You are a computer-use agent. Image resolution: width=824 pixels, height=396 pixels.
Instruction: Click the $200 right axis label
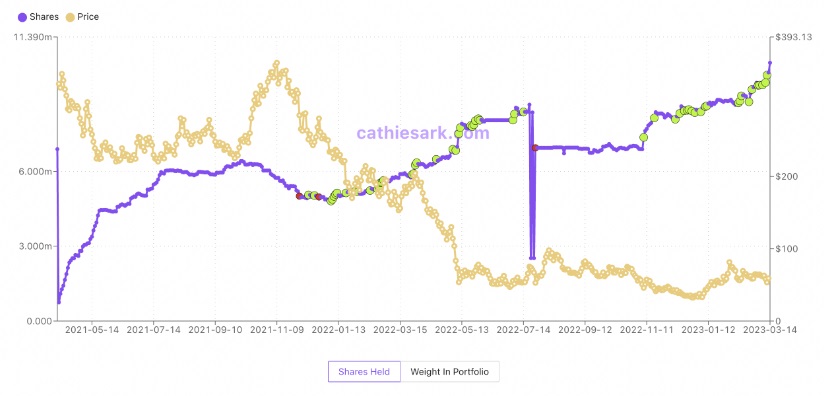pos(784,176)
